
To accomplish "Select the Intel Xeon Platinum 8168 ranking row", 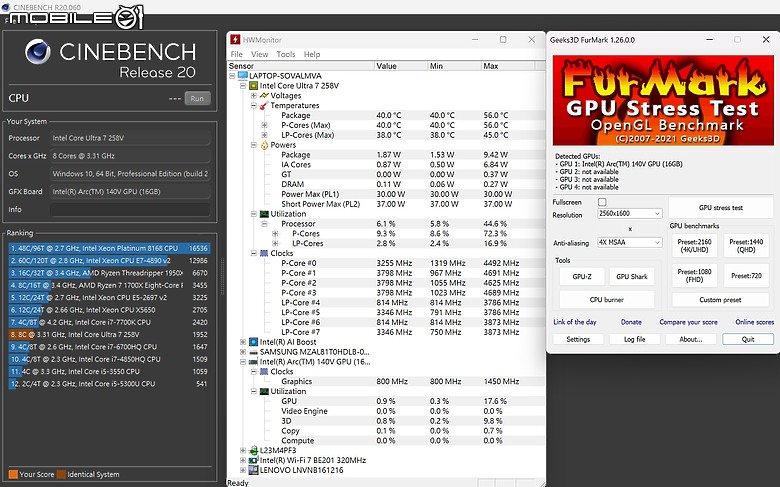I will point(109,248).
